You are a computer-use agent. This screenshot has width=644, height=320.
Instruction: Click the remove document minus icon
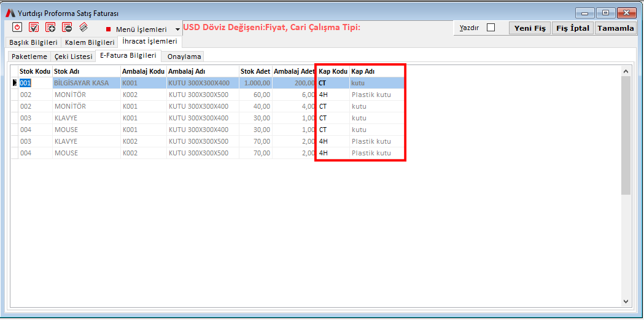pos(67,28)
